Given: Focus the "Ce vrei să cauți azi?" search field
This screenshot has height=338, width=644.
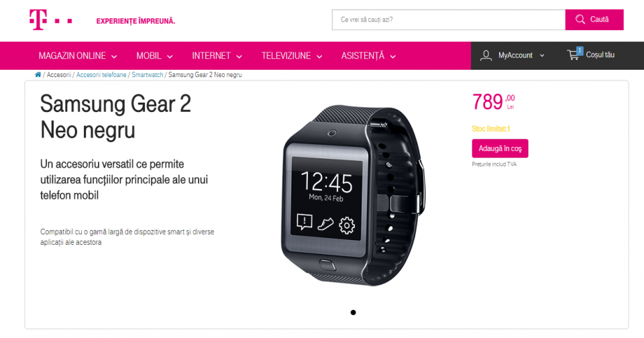Looking at the screenshot, I should 449,19.
